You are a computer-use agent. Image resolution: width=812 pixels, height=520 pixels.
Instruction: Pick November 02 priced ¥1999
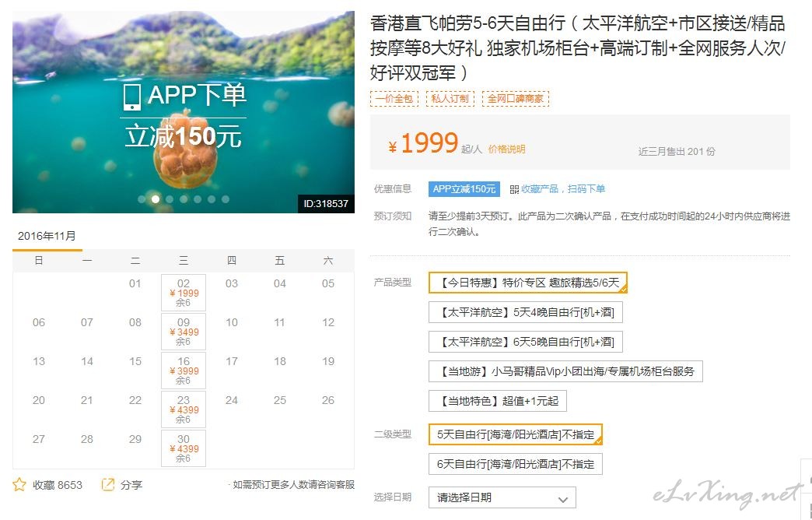[x=184, y=293]
